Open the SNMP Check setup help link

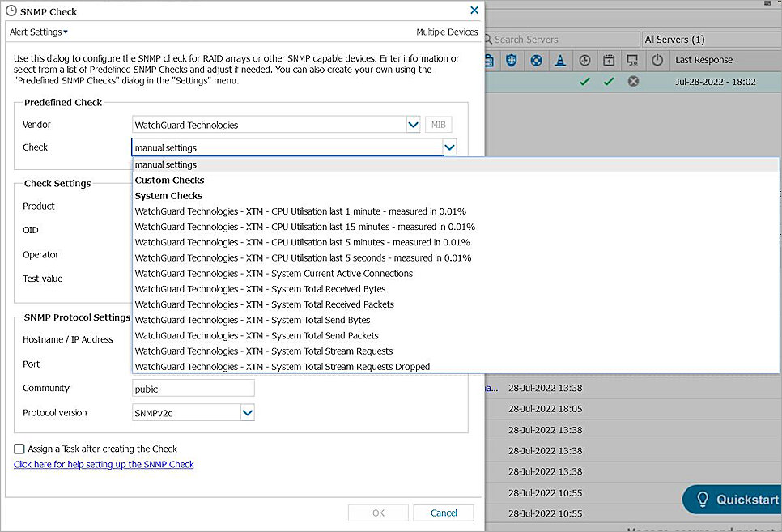(104, 465)
